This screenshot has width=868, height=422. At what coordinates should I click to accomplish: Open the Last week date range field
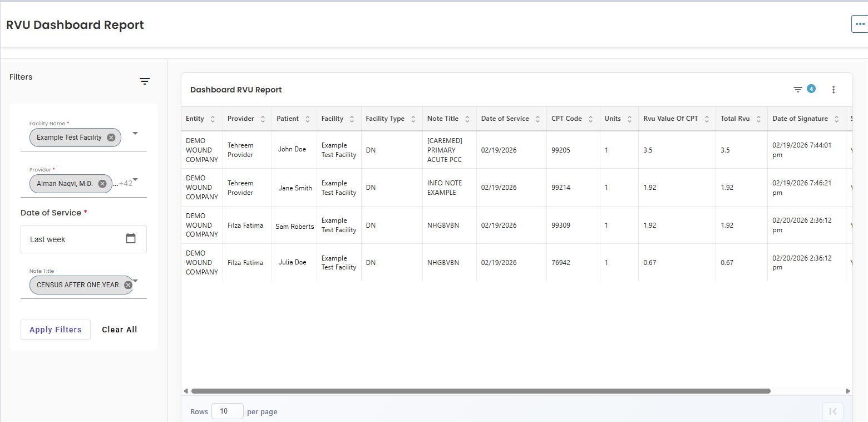[83, 239]
